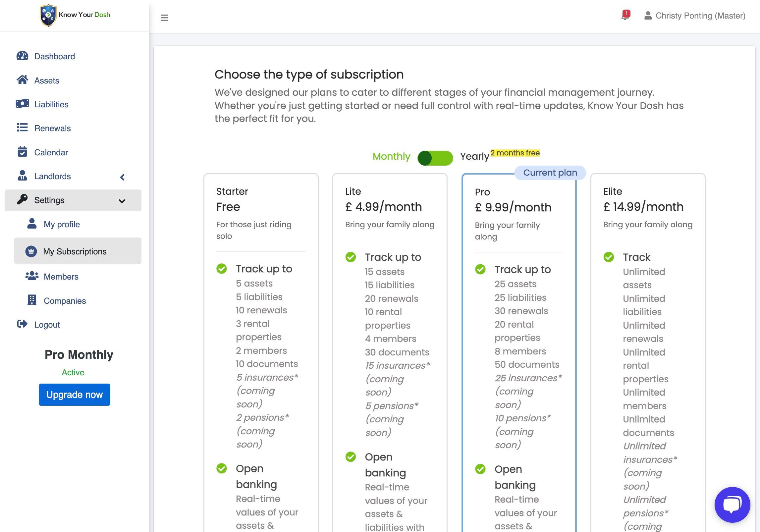Click the Know Your Dosh logo
The image size is (760, 532).
[x=75, y=15]
